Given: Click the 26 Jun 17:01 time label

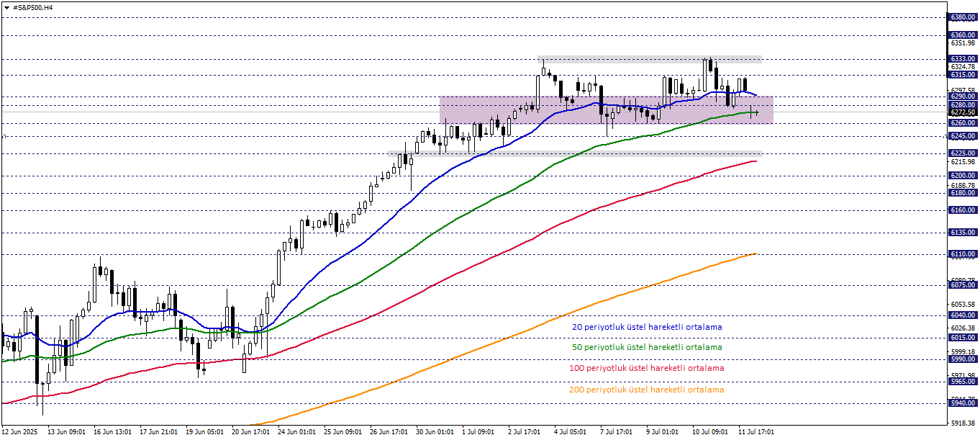Looking at the screenshot, I should pyautogui.click(x=389, y=432).
